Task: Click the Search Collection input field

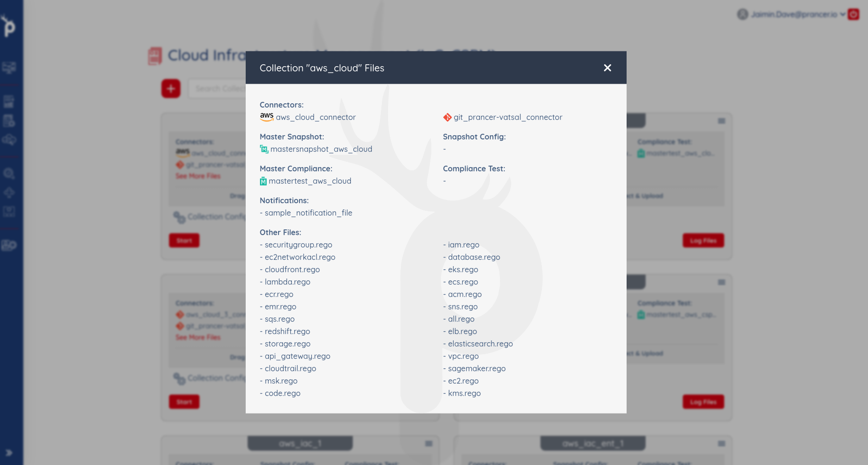Action: pyautogui.click(x=217, y=89)
